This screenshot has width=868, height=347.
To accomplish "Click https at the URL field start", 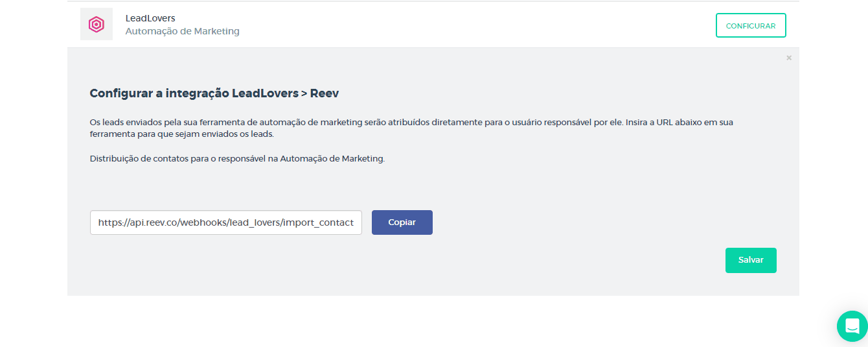I will tap(110, 222).
